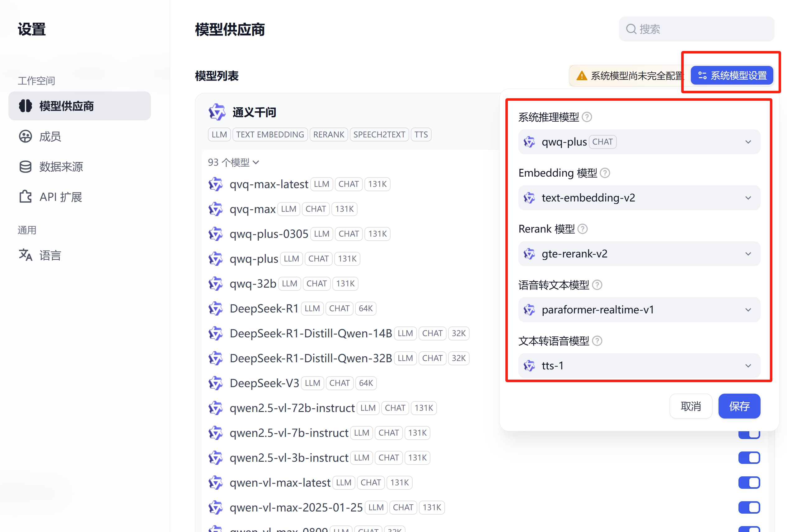787x532 pixels.
Task: Click model icon in text-embedding-v2 selector
Action: coord(529,198)
